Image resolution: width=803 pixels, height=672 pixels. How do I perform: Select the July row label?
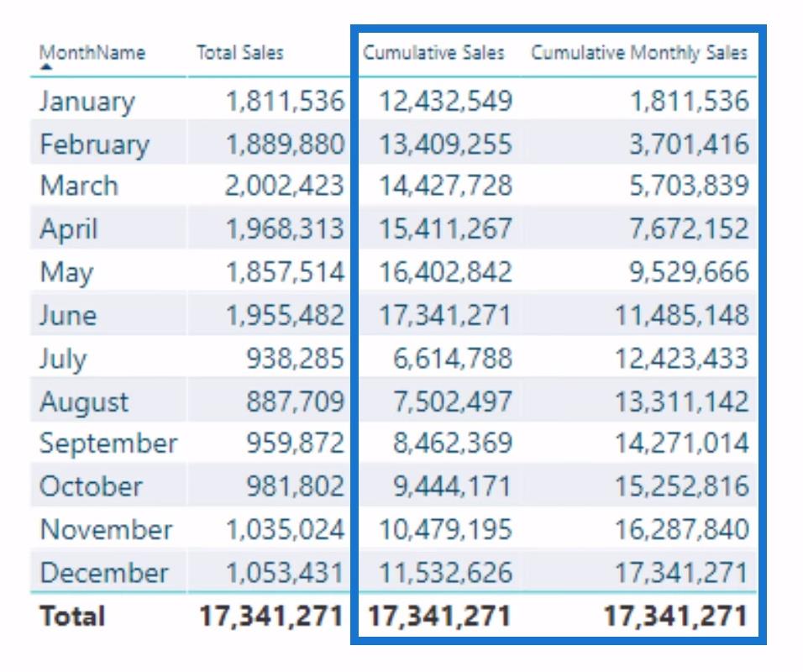click(63, 359)
